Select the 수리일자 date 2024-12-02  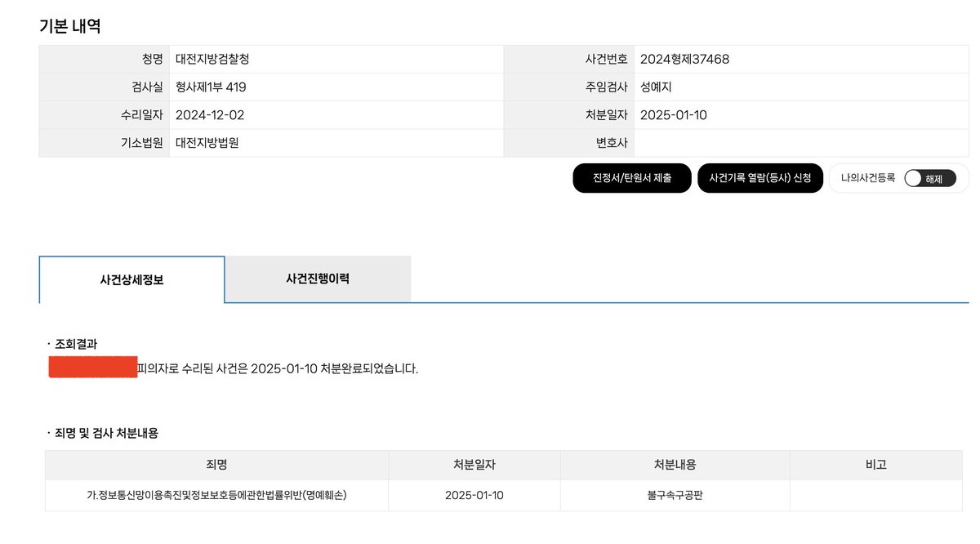point(206,114)
